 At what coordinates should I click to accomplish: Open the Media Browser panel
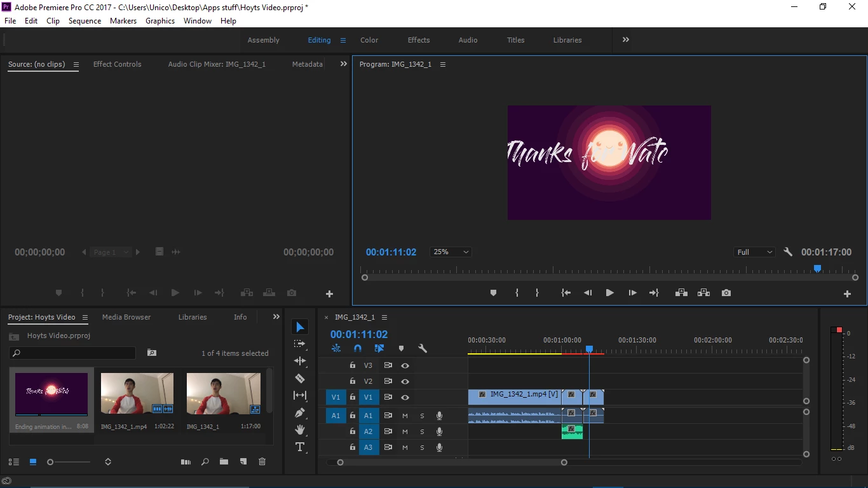(126, 317)
